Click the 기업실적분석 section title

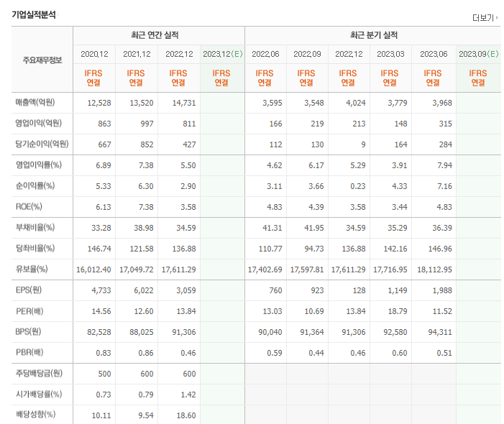[x=33, y=15]
